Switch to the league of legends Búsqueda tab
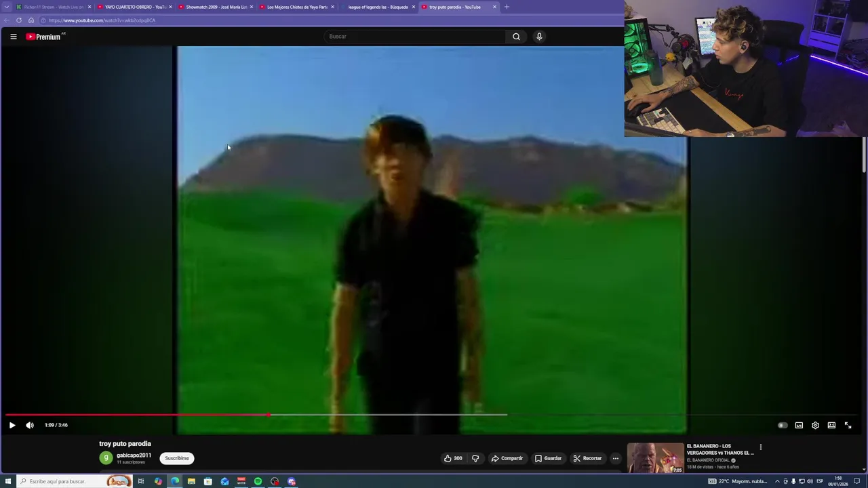This screenshot has height=488, width=868. 377,7
